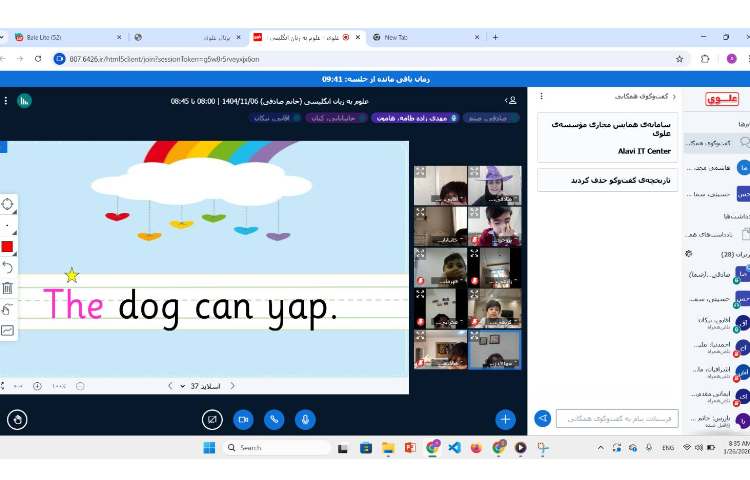Open the blue plus actions menu
Image resolution: width=750 pixels, height=480 pixels.
pyautogui.click(x=505, y=419)
